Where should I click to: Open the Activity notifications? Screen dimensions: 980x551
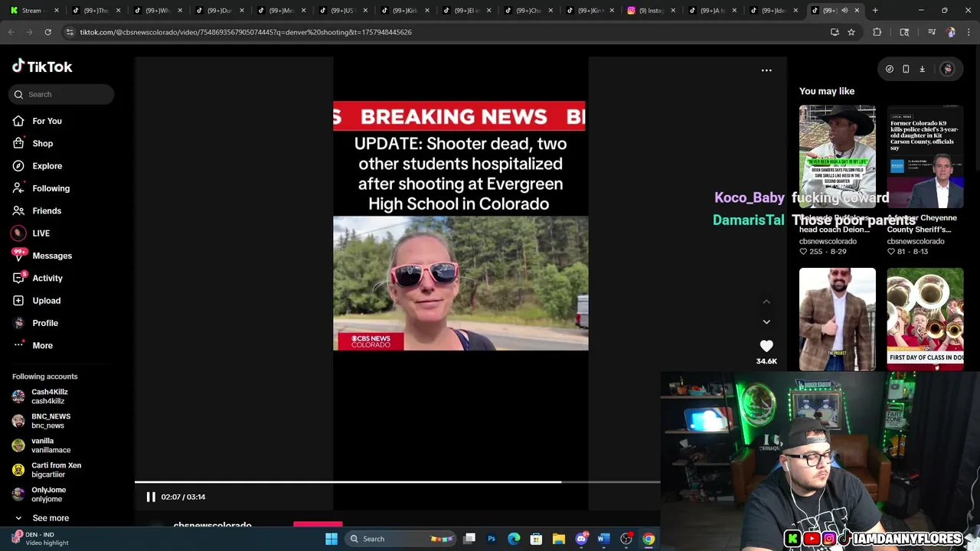click(x=47, y=278)
